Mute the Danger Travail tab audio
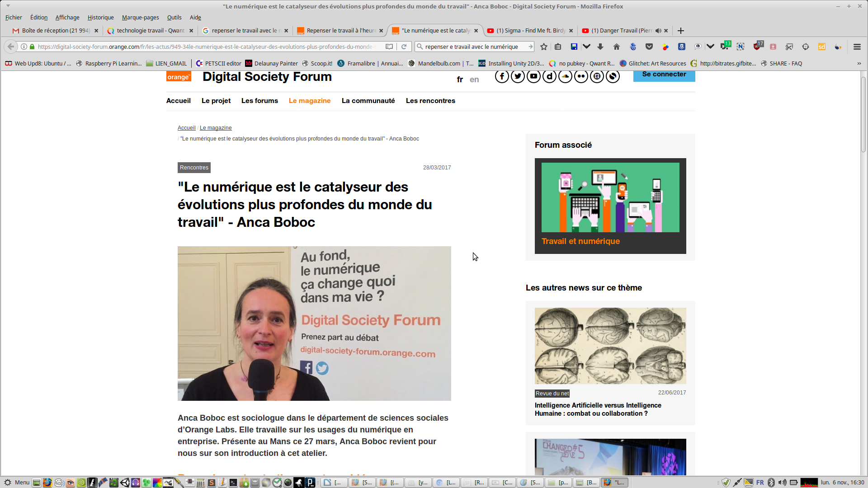868x488 pixels. (x=658, y=31)
